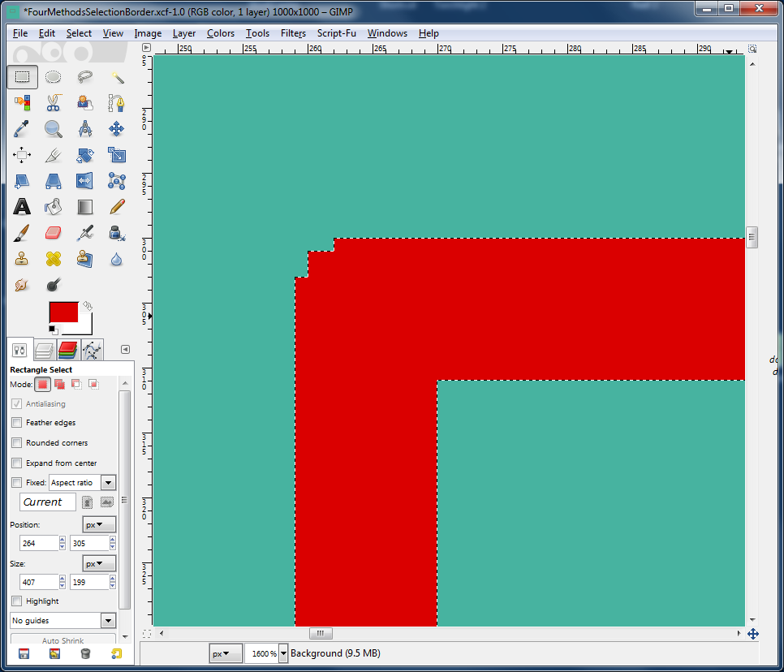784x672 pixels.
Task: Open the status bar unit px dropdown
Action: click(x=226, y=653)
